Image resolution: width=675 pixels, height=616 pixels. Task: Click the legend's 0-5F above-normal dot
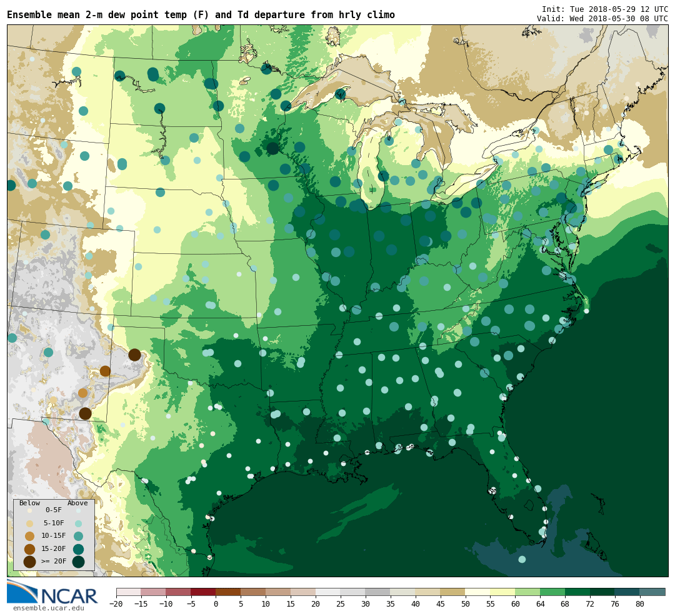tap(78, 510)
